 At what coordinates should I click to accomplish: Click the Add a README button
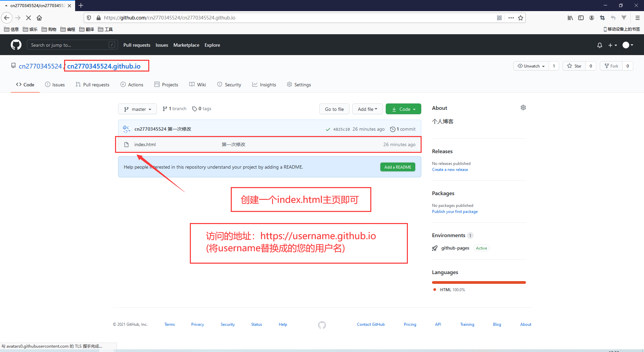pos(397,167)
